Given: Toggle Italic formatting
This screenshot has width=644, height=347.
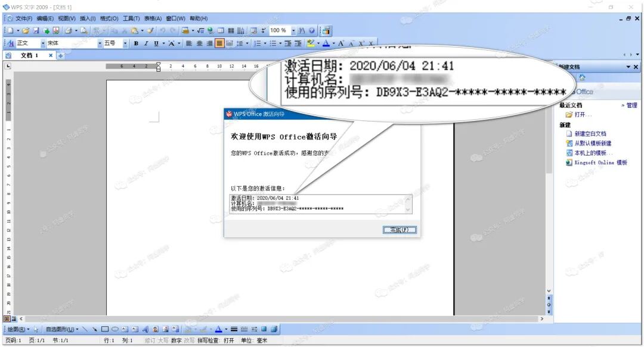Looking at the screenshot, I should click(146, 43).
